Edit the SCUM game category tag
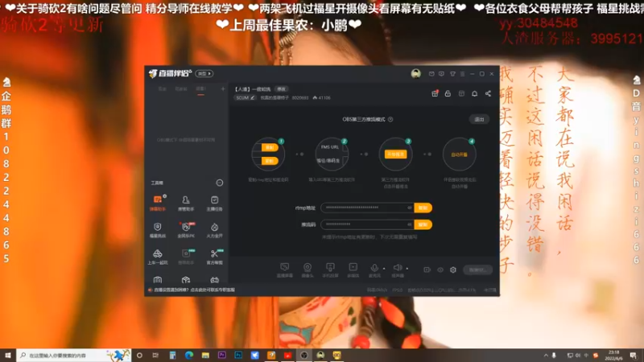 point(246,97)
